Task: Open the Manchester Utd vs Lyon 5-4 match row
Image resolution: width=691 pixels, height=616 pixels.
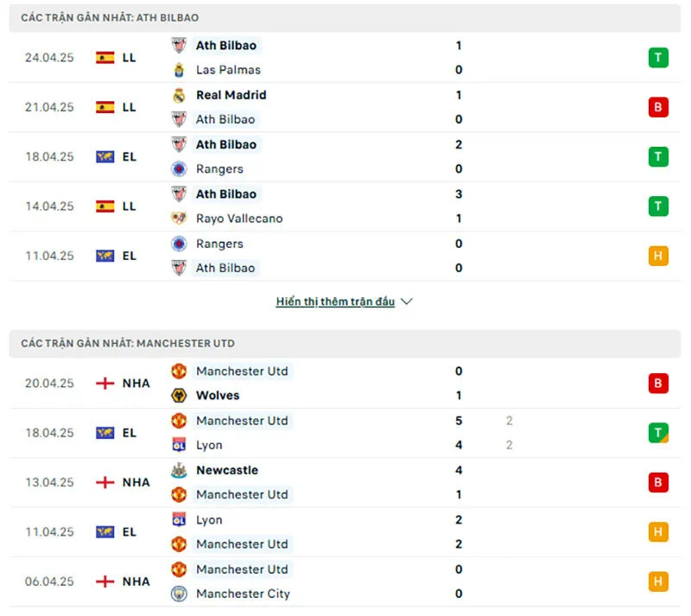Action: (345, 433)
